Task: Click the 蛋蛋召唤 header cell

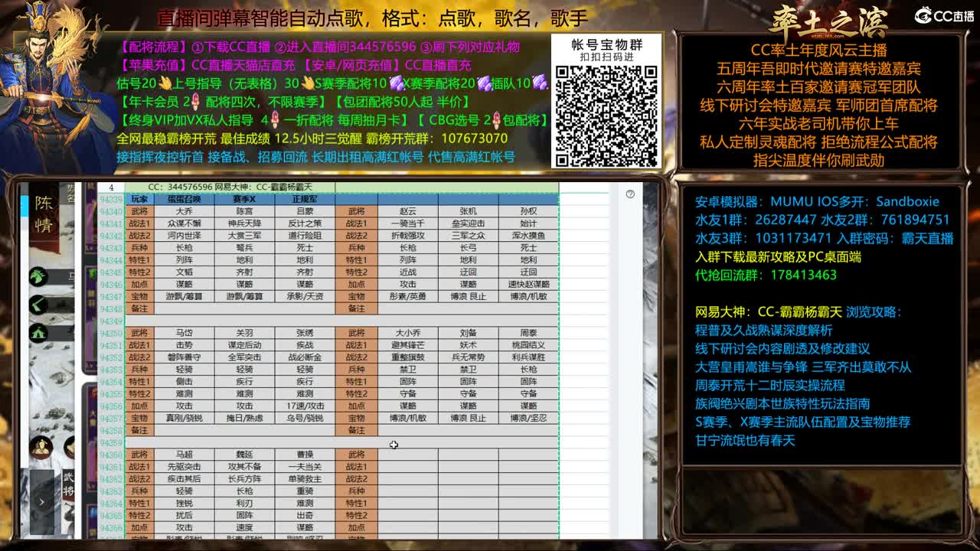Action: (184, 199)
